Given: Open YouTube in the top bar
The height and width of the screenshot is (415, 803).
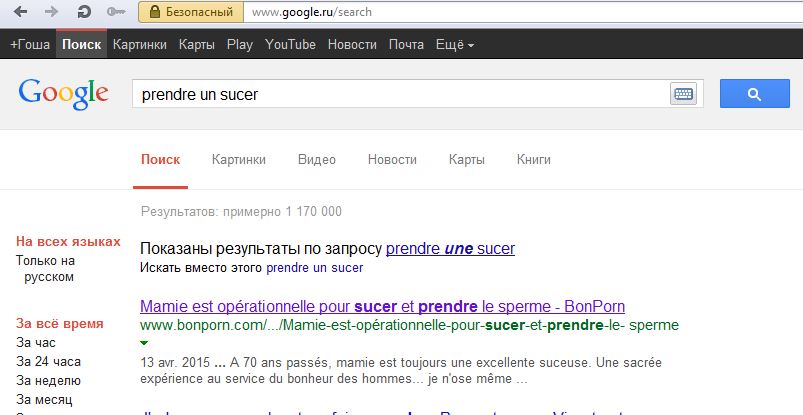Looking at the screenshot, I should [290, 45].
